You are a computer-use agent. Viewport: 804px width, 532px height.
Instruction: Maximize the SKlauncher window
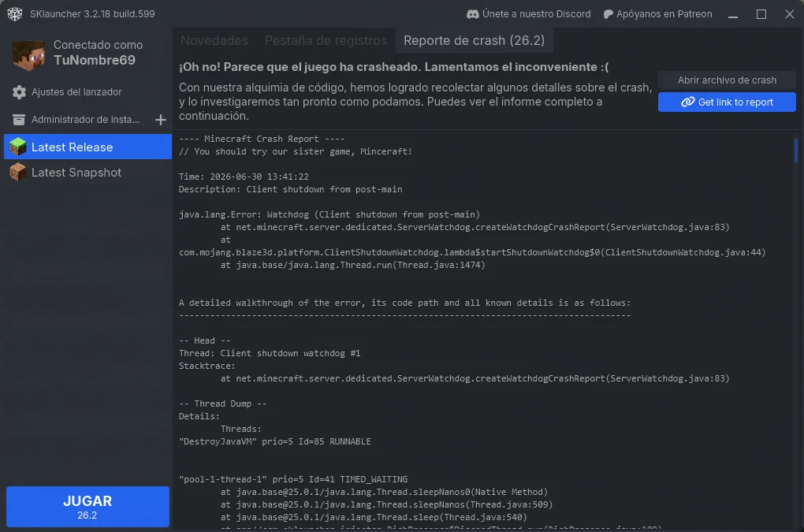pyautogui.click(x=761, y=14)
